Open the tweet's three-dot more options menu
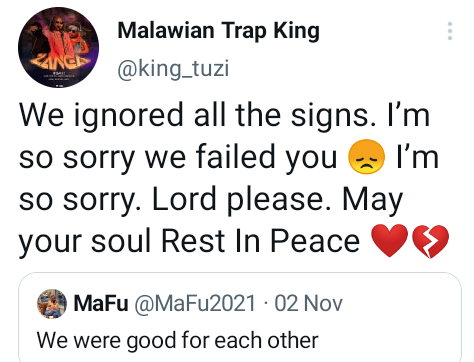This screenshot has width=474, height=362. coord(450,31)
